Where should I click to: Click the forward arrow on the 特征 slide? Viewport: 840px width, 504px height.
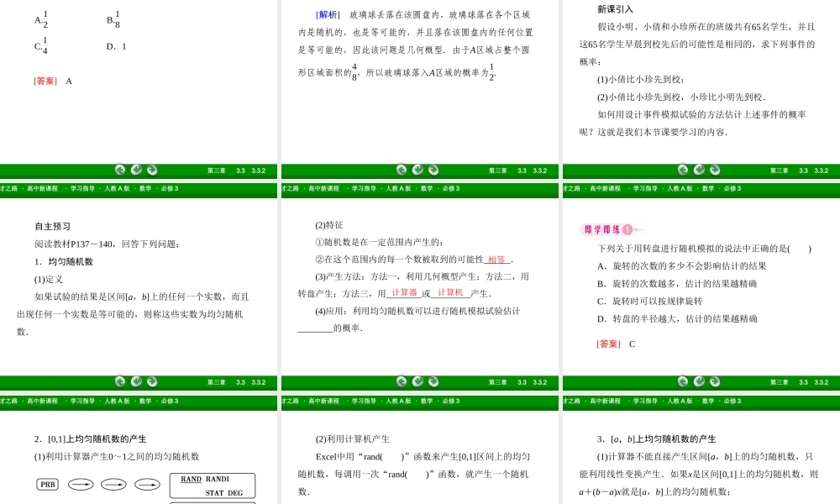click(433, 382)
